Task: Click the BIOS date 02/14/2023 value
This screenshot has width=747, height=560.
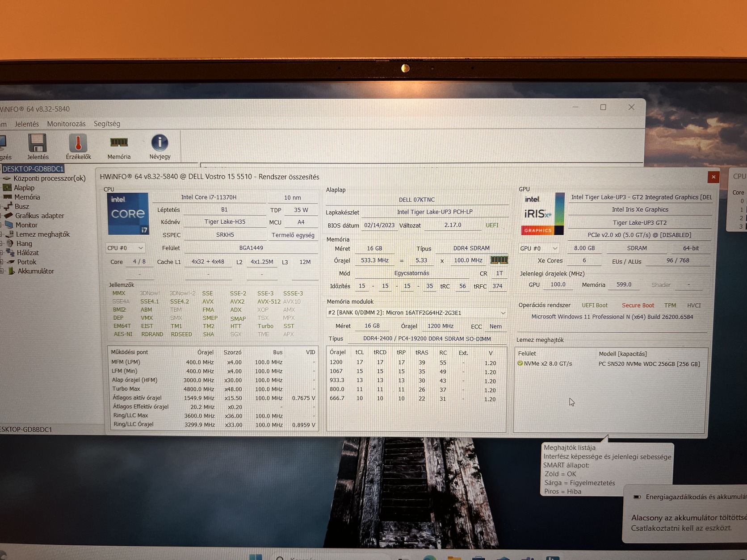Action: [379, 225]
